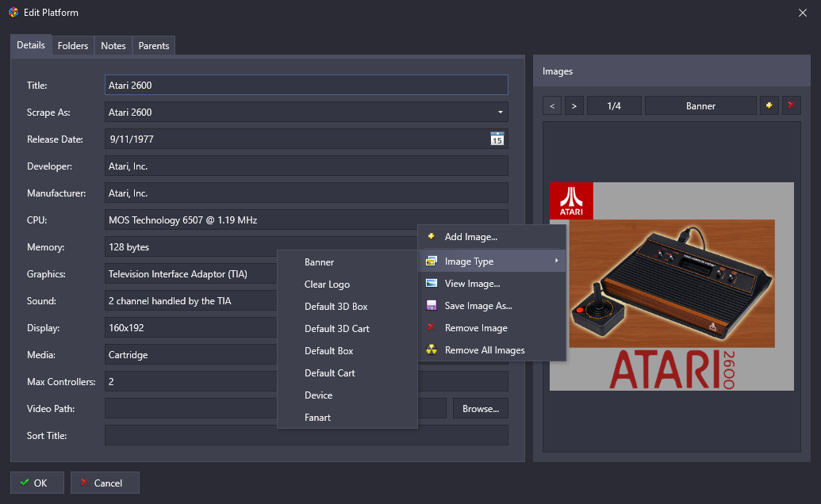Click the Developer input field
This screenshot has width=821, height=504.
[x=306, y=166]
